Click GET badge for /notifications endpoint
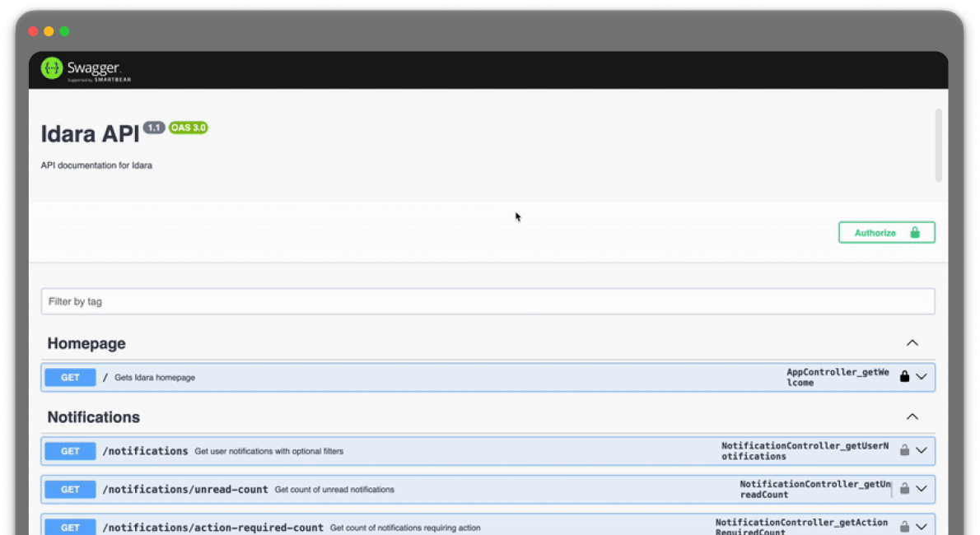Viewport: 980px width, 535px height. point(70,451)
